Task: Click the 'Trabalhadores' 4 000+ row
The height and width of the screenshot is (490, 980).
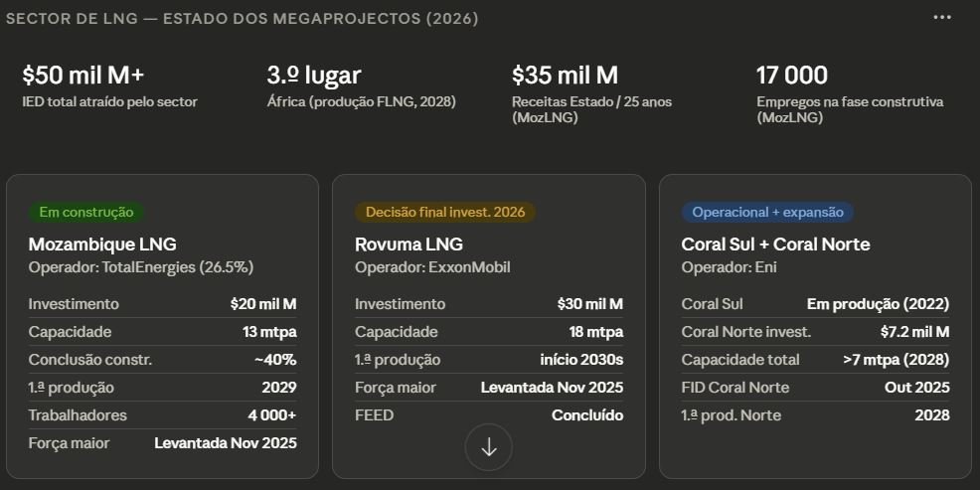Action: (x=162, y=415)
